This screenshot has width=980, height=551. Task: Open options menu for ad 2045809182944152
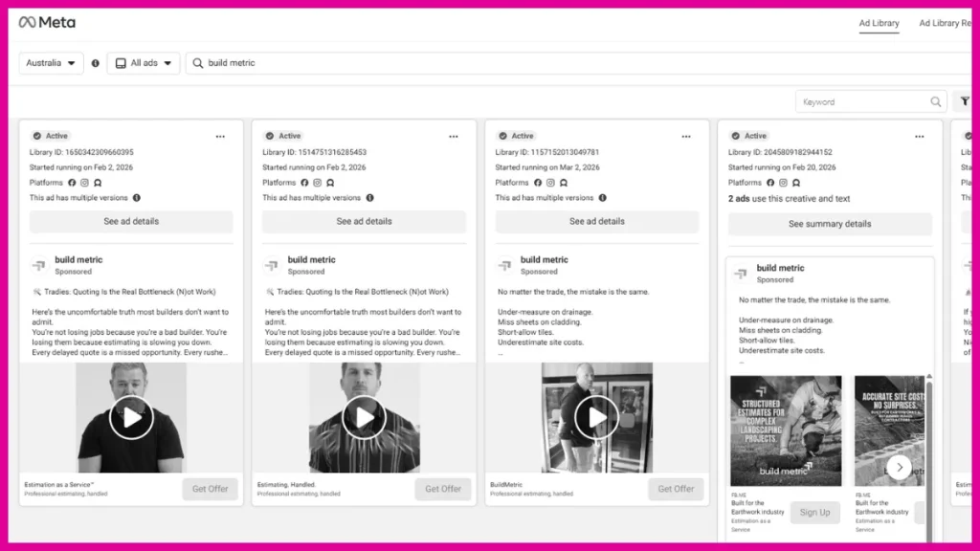(920, 136)
